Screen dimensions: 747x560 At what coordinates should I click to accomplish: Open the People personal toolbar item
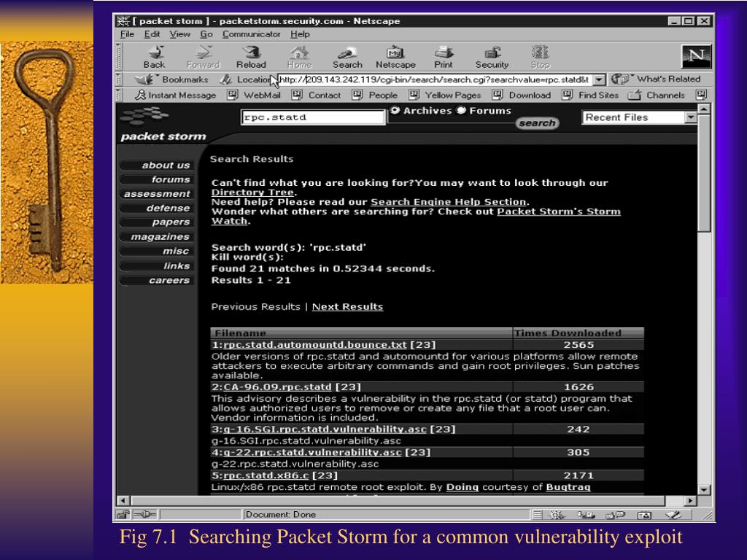pos(375,96)
